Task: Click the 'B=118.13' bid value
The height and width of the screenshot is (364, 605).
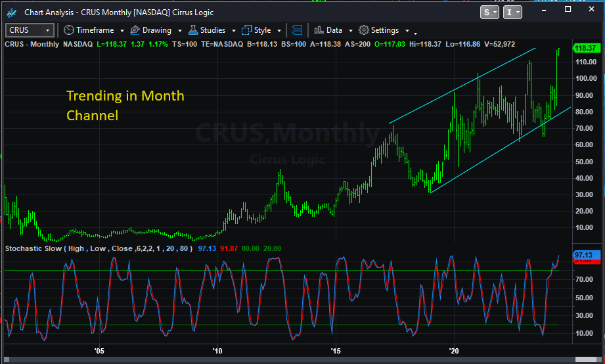Action: click(x=262, y=44)
